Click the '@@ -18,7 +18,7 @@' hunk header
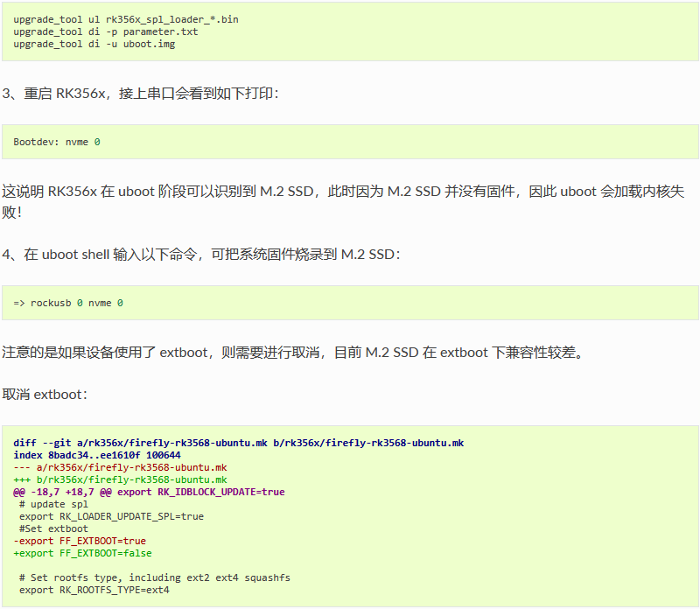Image resolution: width=700 pixels, height=609 pixels. (x=149, y=492)
